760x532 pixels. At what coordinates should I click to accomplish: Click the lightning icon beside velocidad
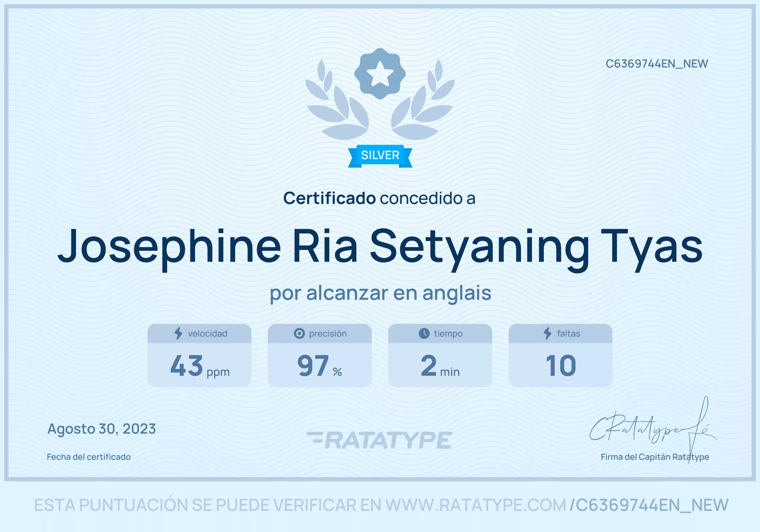[179, 334]
